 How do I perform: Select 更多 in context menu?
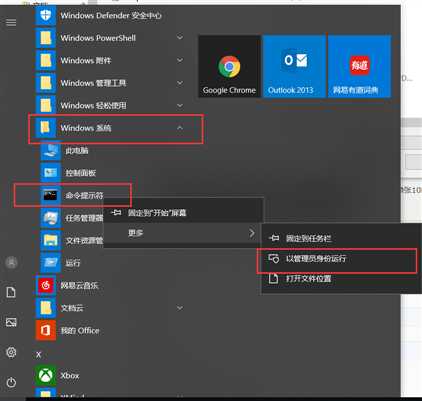click(x=184, y=233)
